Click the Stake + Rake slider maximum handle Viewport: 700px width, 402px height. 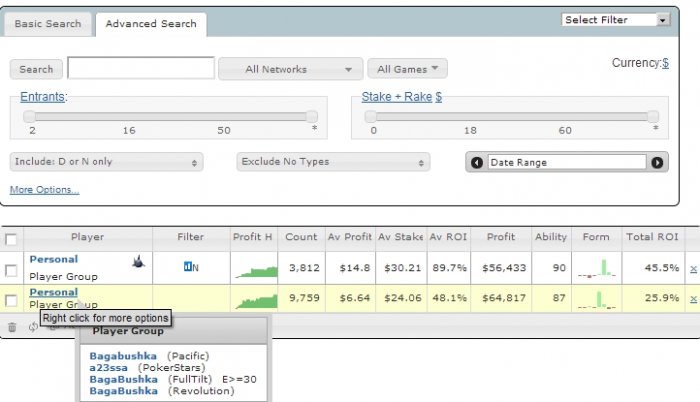[653, 117]
